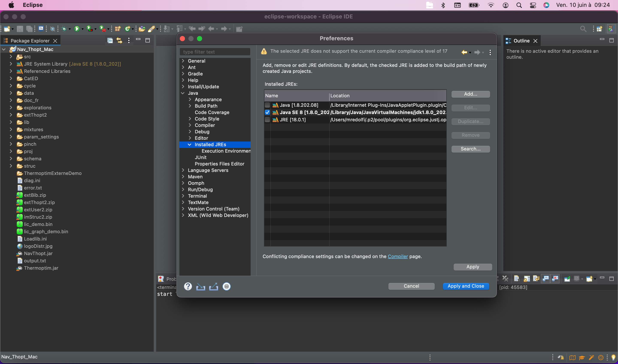The image size is (618, 364).
Task: Click the Help question mark icon
Action: pyautogui.click(x=188, y=286)
